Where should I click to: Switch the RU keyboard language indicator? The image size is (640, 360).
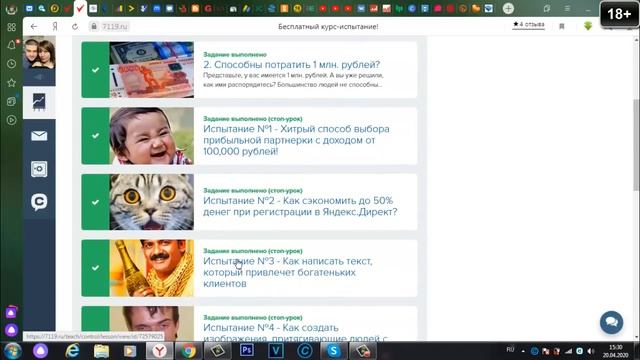tap(510, 350)
